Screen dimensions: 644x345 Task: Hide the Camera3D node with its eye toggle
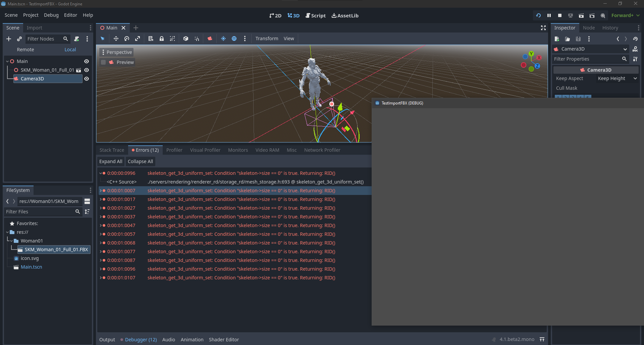point(87,79)
